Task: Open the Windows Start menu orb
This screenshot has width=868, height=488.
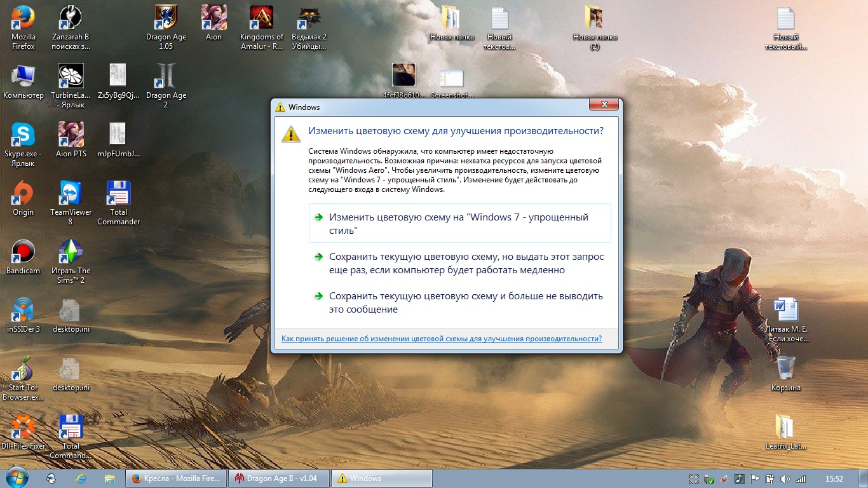Action: (x=17, y=478)
